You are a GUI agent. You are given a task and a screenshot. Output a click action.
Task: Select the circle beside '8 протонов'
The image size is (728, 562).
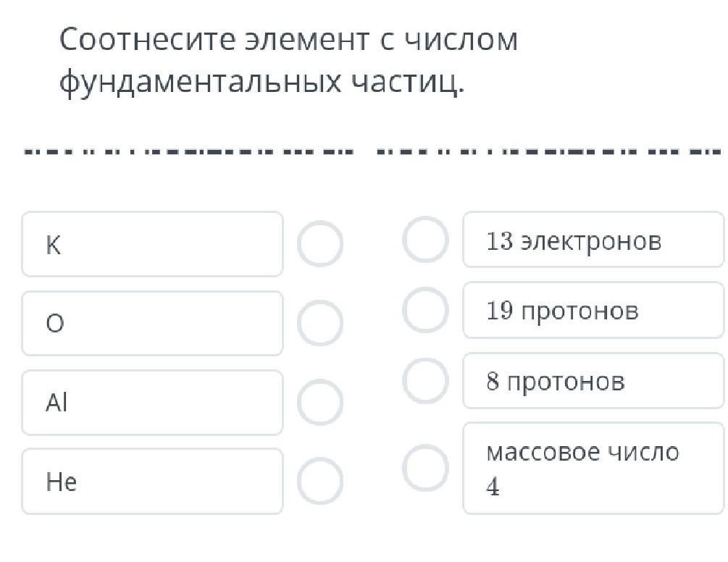pyautogui.click(x=425, y=381)
